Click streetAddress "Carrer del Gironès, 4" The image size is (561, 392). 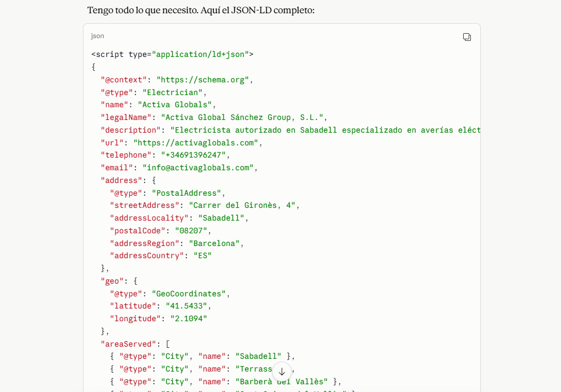(242, 205)
